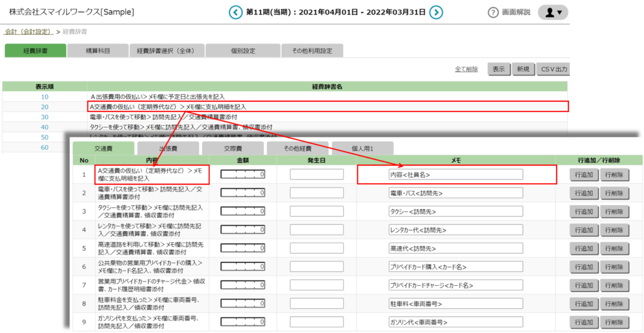
Task: Click 行追加 button in row 8
Action: pyautogui.click(x=584, y=304)
